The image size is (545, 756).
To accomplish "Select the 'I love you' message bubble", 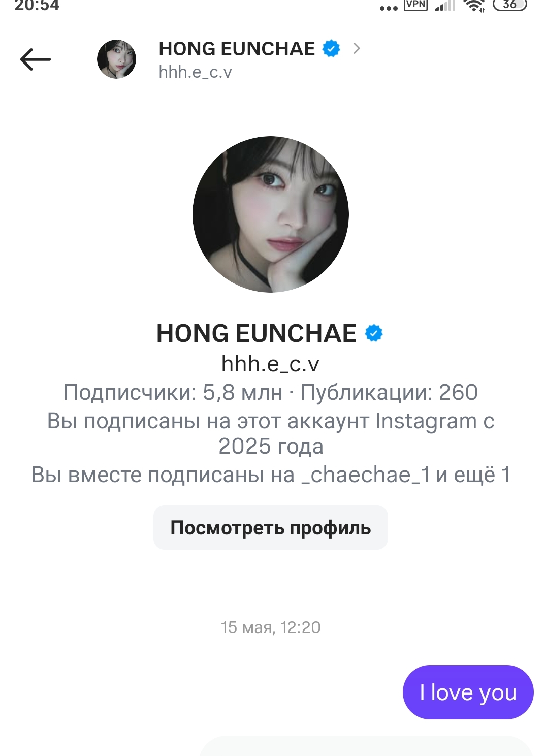I will click(x=468, y=692).
